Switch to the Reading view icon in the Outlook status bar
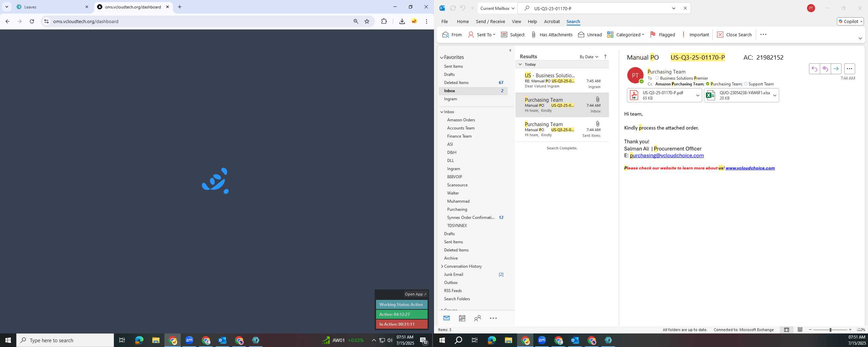This screenshot has height=347, width=868. click(800, 330)
